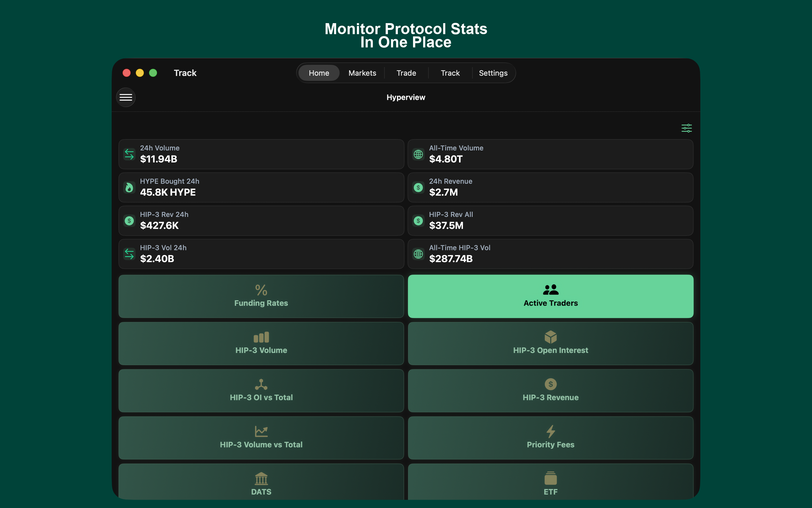The height and width of the screenshot is (508, 812).
Task: Click the $11.94B 24h volume value
Action: coord(158,159)
